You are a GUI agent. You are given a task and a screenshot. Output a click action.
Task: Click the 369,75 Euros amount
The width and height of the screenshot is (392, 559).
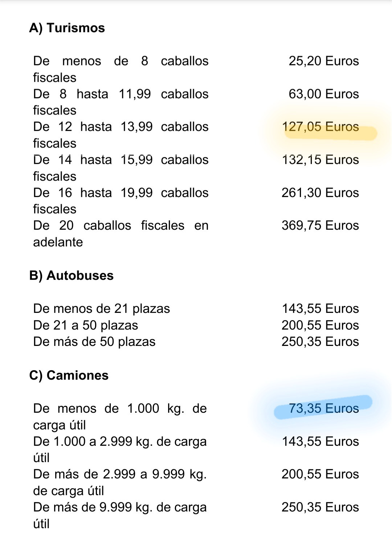pyautogui.click(x=320, y=225)
